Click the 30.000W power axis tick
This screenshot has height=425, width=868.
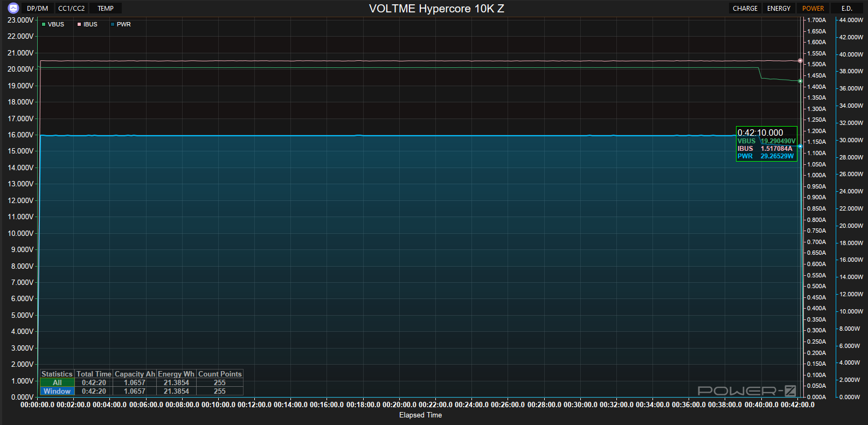click(x=851, y=140)
